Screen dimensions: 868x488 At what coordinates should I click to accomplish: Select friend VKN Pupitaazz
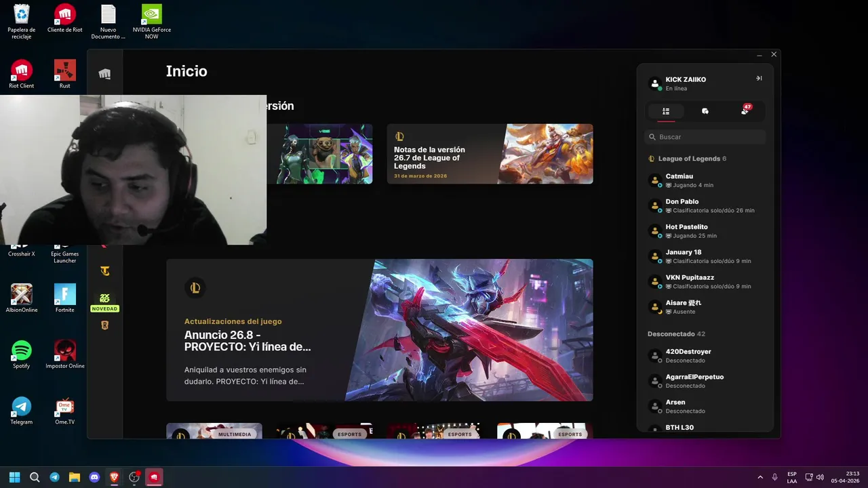click(705, 281)
